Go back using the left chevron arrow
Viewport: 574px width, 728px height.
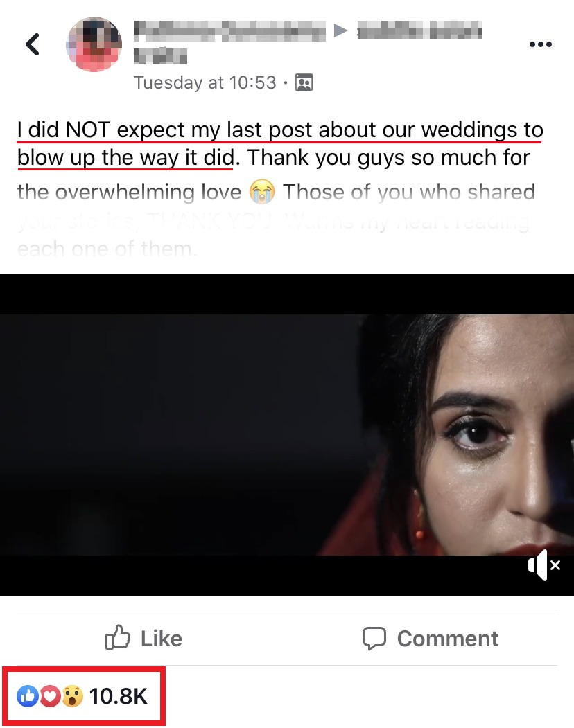(x=33, y=44)
